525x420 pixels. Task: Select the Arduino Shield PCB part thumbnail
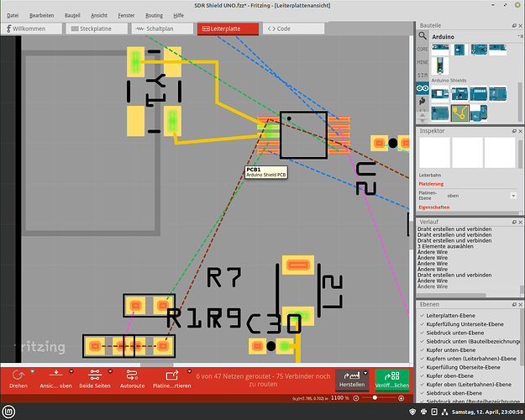459,113
